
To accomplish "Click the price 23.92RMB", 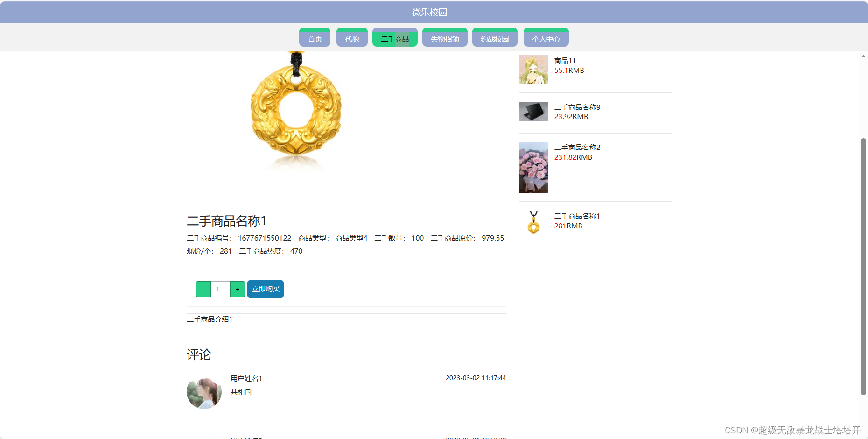I will pyautogui.click(x=571, y=117).
